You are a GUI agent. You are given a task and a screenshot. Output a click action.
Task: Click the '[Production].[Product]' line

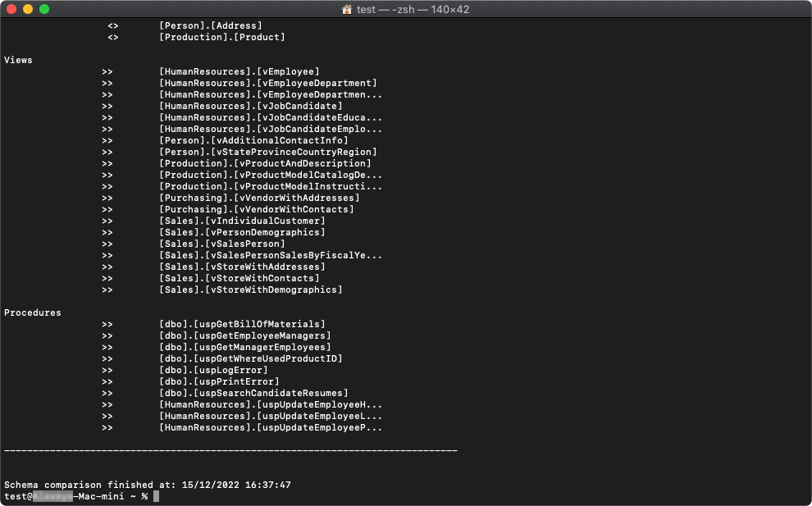tap(222, 37)
